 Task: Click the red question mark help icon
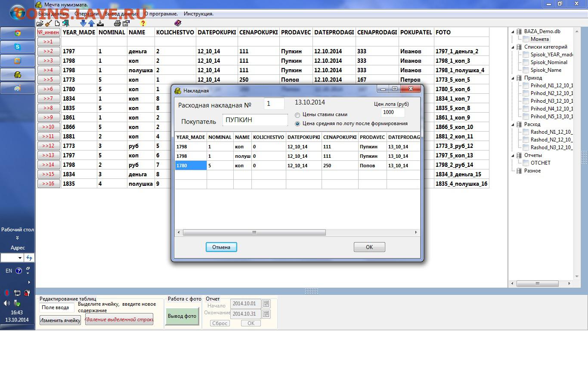[x=143, y=23]
